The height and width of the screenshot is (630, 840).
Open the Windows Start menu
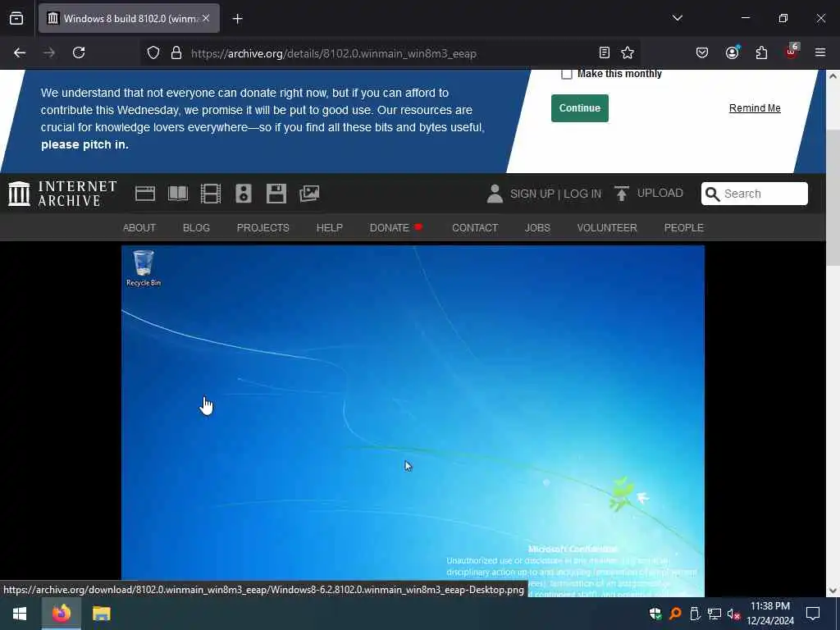[x=20, y=614]
